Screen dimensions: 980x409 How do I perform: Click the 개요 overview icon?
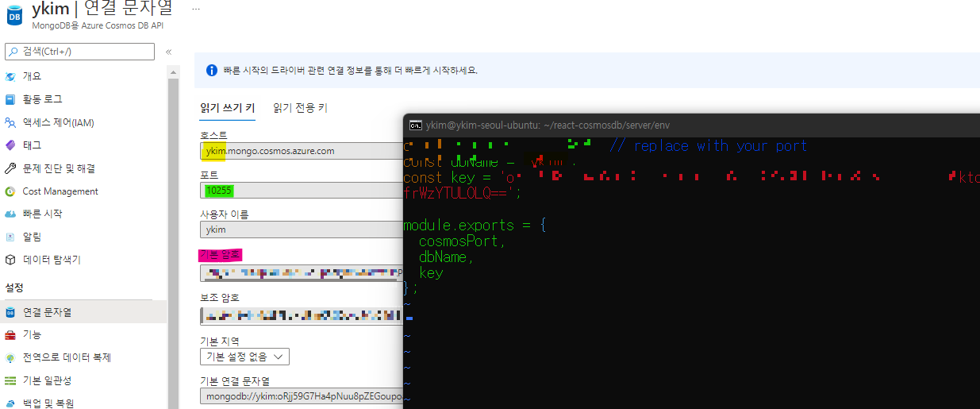point(10,76)
